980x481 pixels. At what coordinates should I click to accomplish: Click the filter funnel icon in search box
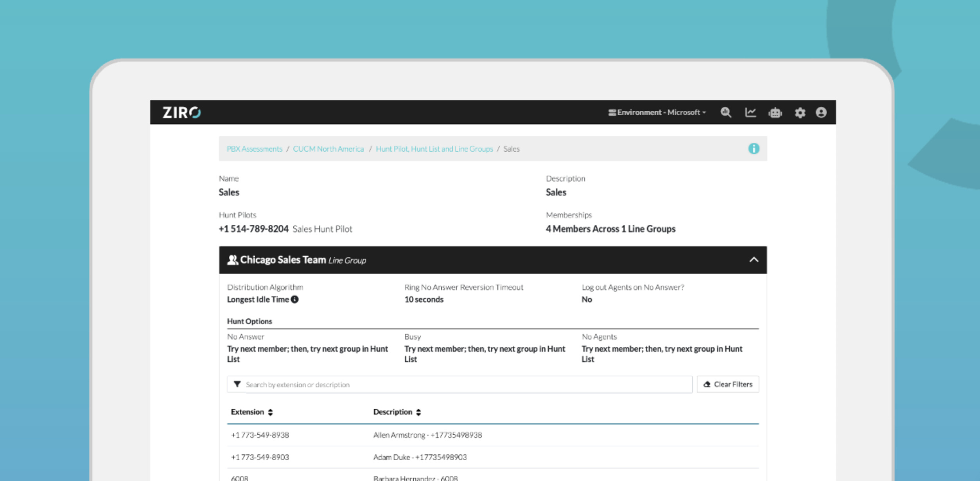pos(237,384)
